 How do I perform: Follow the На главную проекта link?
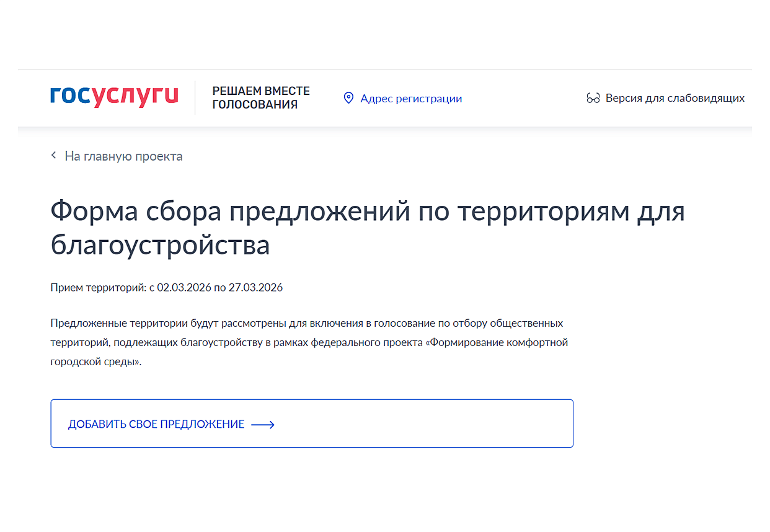(123, 156)
